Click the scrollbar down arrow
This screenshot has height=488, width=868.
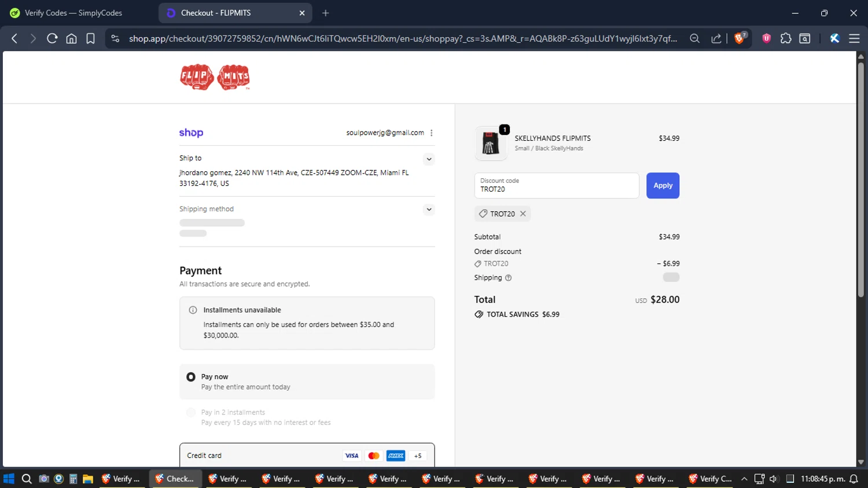pyautogui.click(x=860, y=462)
